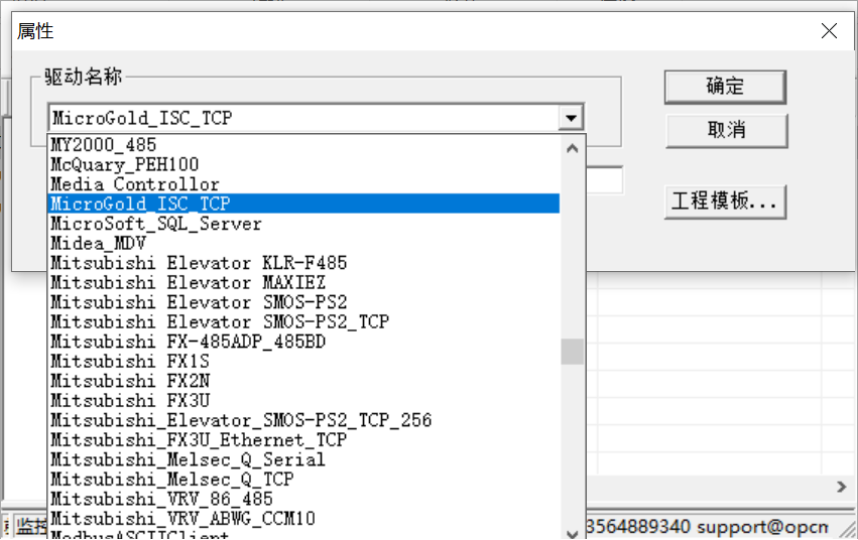Click the background window's right scroll arrow
This screenshot has height=540, width=858.
[x=842, y=486]
